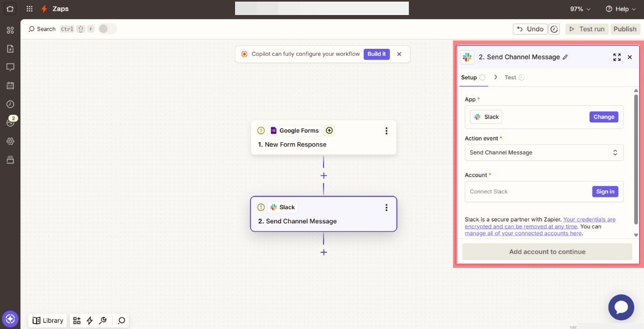This screenshot has height=329, width=644.
Task: Open the calendar icon in left sidebar
Action: click(x=10, y=85)
